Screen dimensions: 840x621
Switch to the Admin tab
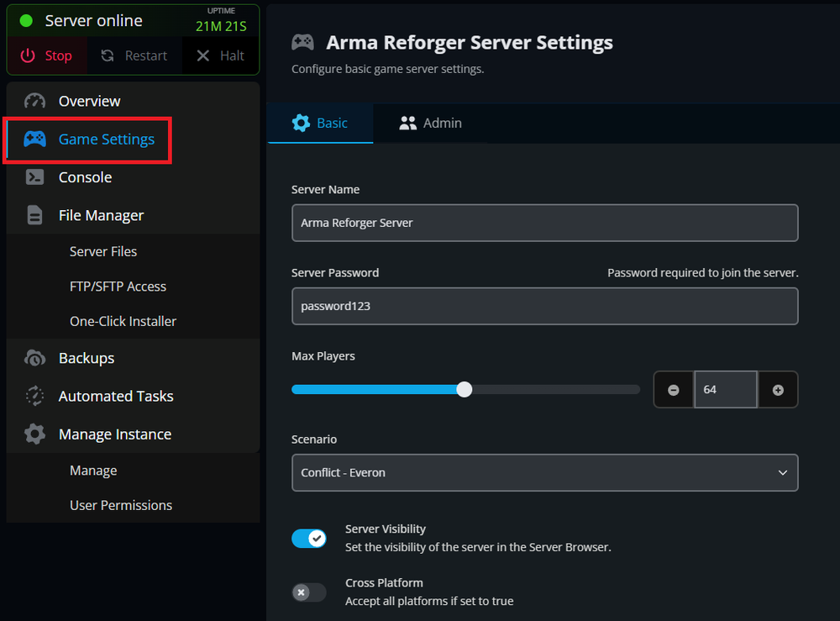click(x=430, y=124)
